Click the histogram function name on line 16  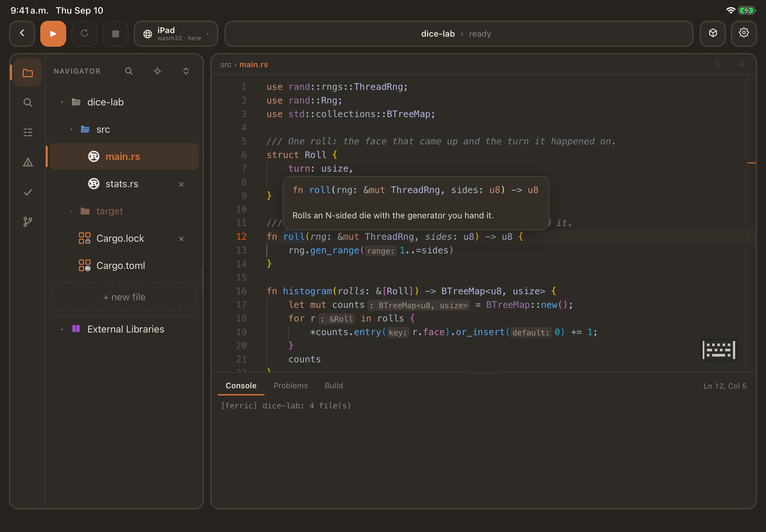[x=307, y=291]
